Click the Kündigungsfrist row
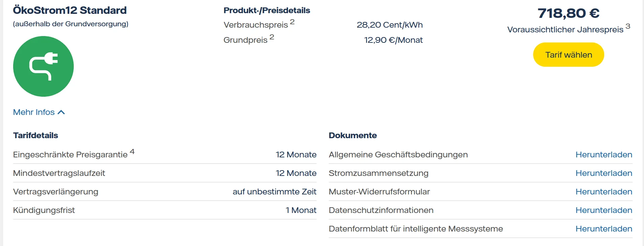The height and width of the screenshot is (246, 644). pos(165,210)
